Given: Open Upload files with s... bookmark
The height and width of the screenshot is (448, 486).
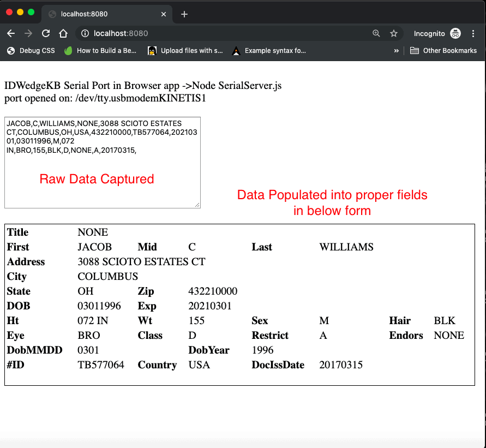Looking at the screenshot, I should pos(185,51).
